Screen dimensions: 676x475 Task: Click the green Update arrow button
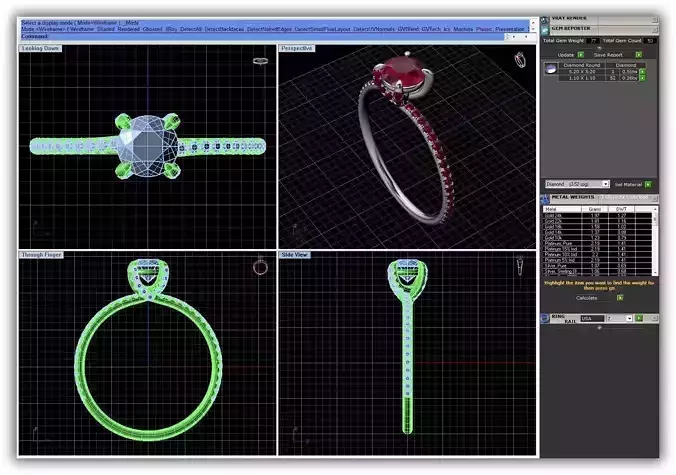point(581,55)
